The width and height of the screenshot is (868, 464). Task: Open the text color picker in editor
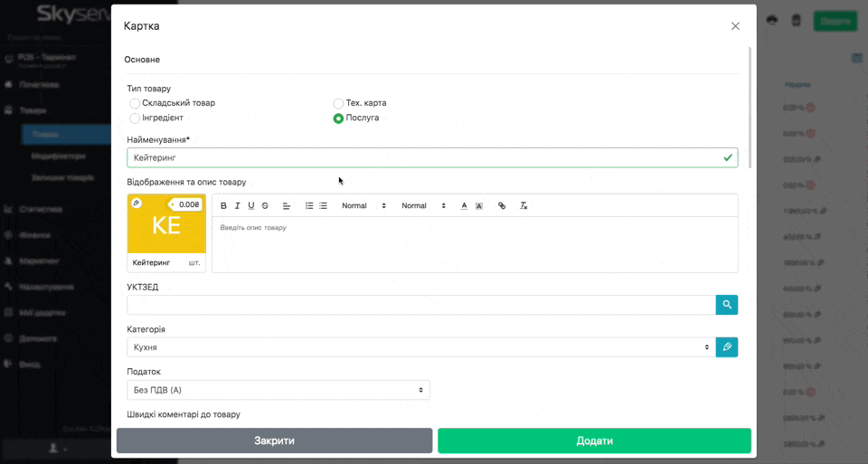pyautogui.click(x=465, y=206)
